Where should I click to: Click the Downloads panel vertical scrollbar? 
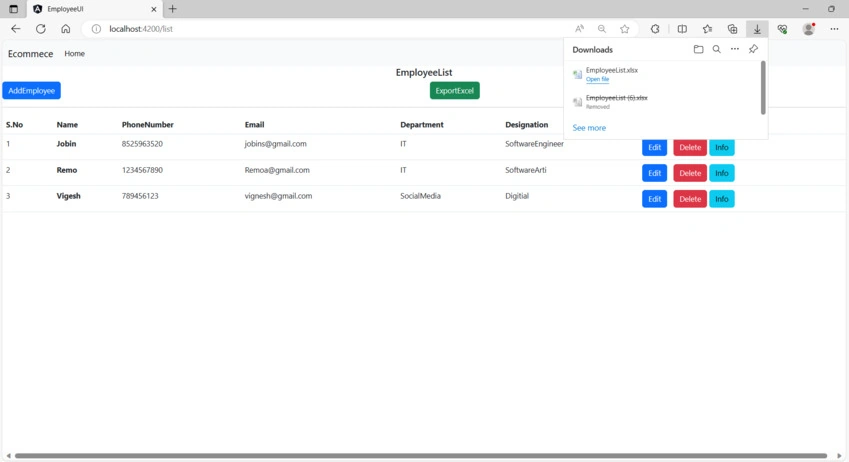point(763,87)
